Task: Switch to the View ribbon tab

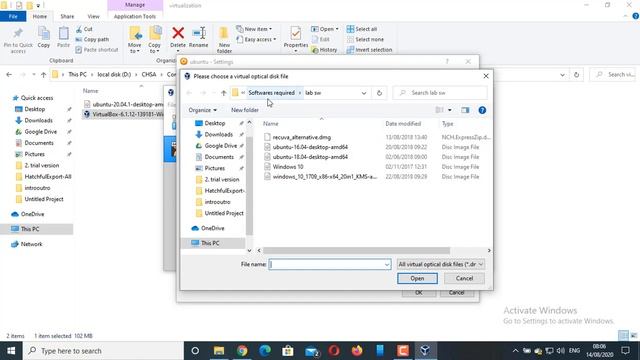Action: (93, 16)
